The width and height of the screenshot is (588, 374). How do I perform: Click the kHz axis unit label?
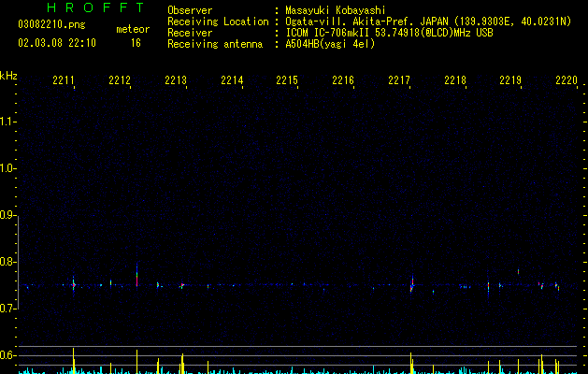point(8,76)
